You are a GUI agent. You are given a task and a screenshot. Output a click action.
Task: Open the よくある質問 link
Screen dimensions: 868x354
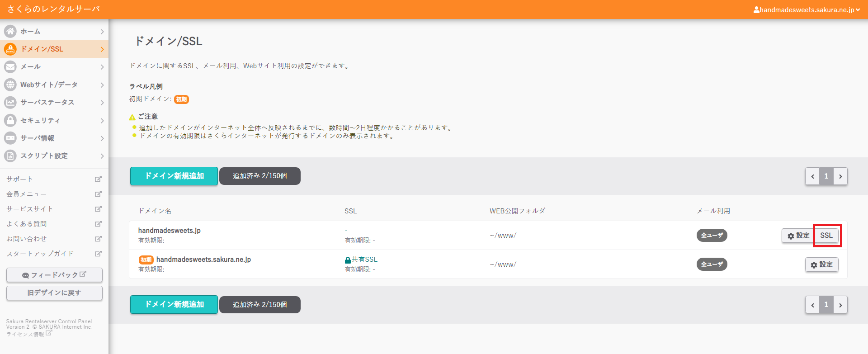click(x=26, y=224)
